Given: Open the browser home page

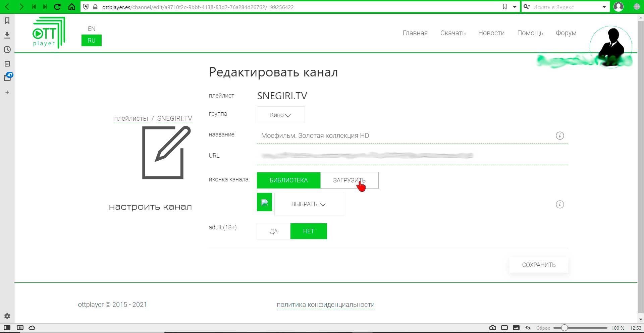Looking at the screenshot, I should (71, 7).
